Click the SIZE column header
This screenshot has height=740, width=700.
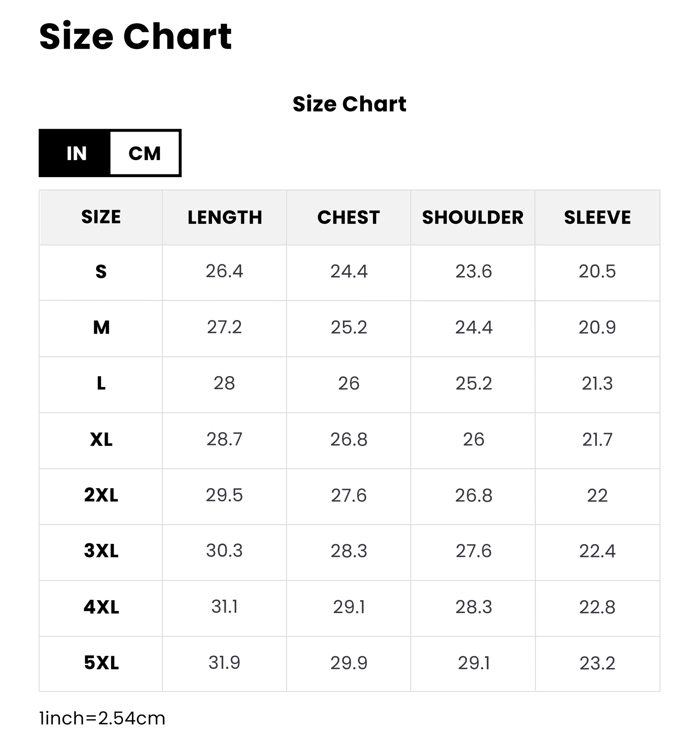tap(101, 217)
